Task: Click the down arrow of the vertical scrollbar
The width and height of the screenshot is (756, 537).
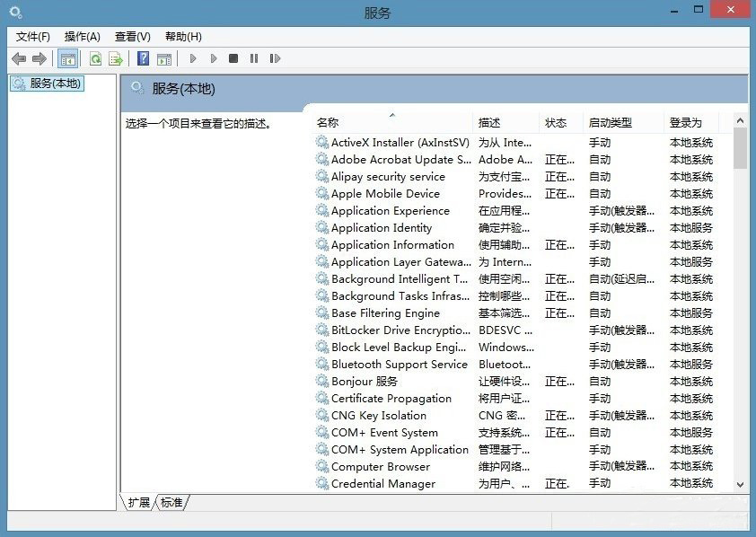Action: (x=739, y=483)
